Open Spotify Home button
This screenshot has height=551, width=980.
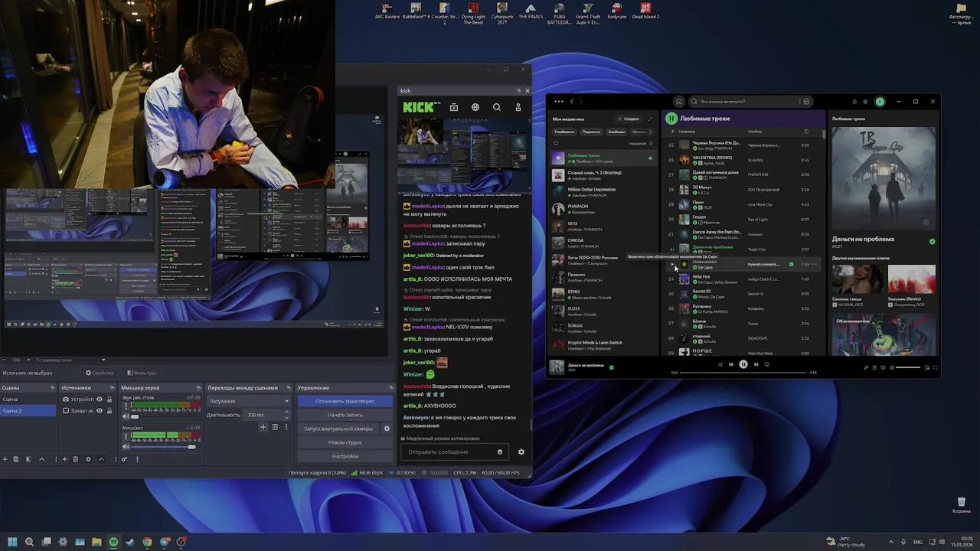(x=678, y=101)
